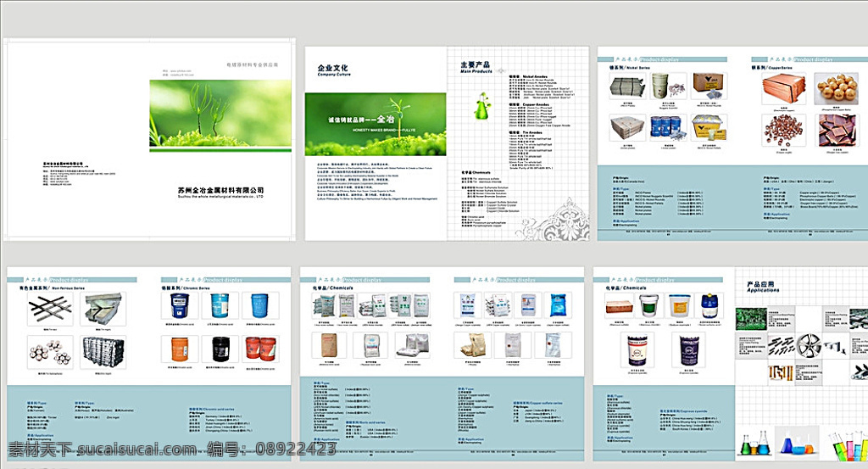868x469 pixels.
Task: Click the blue chemical bag product image
Action: point(558,305)
